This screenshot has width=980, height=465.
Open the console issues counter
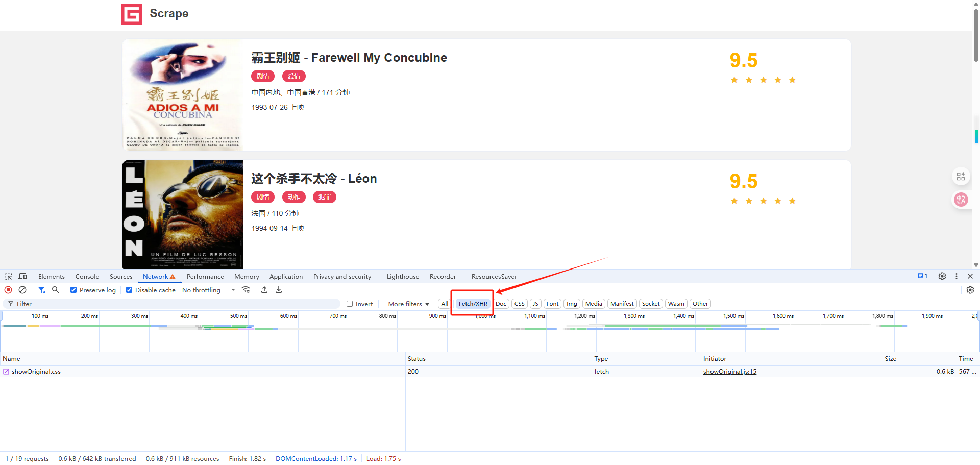pos(922,276)
